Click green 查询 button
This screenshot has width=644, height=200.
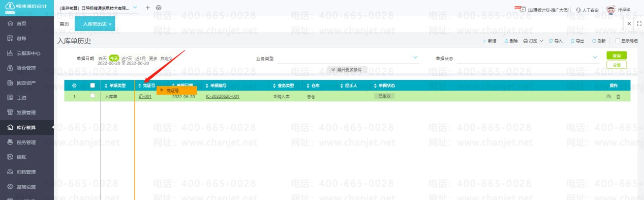(x=617, y=55)
